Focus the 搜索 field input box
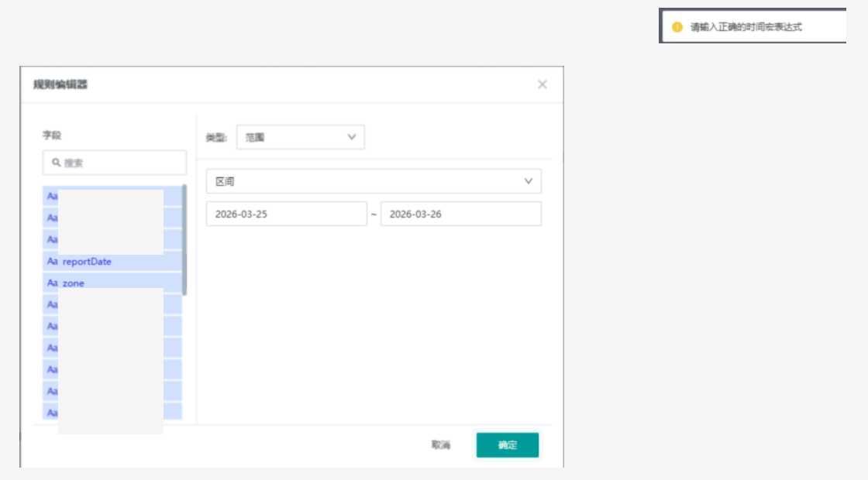Image resolution: width=868 pixels, height=480 pixels. coord(115,163)
